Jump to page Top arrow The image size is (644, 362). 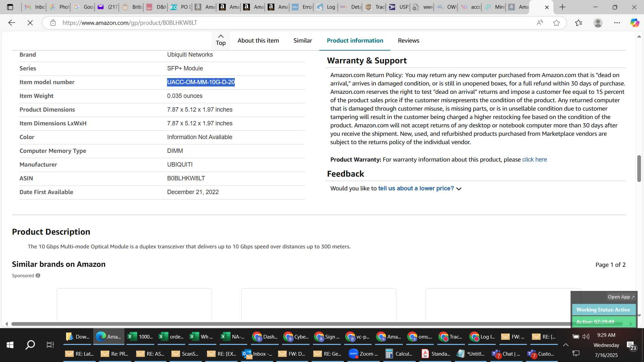pos(220,40)
